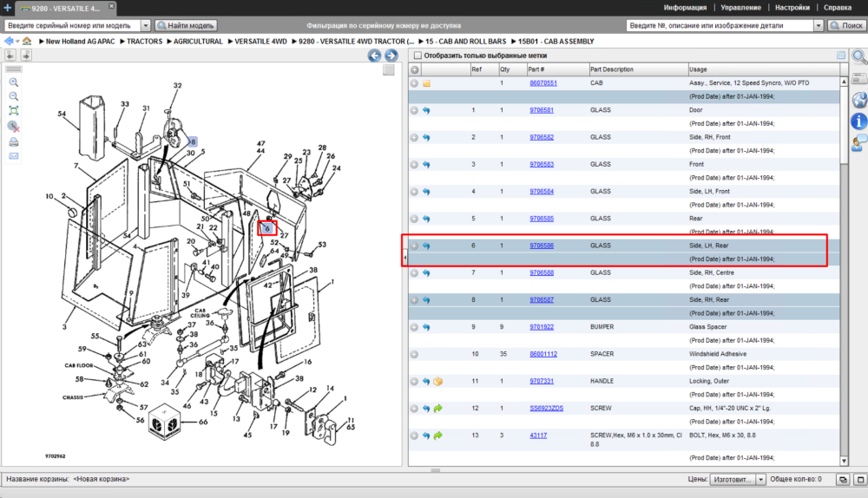Print the parts diagram
868x498 pixels.
[14, 142]
